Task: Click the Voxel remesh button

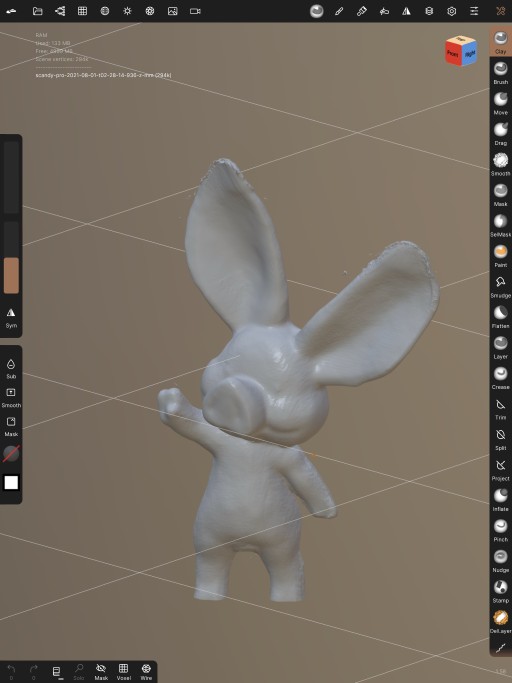Action: pos(123,672)
